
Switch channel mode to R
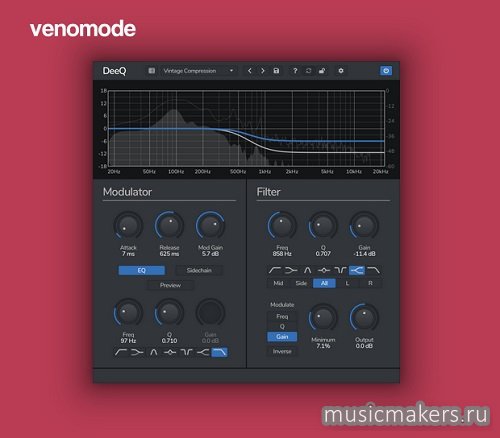370,283
